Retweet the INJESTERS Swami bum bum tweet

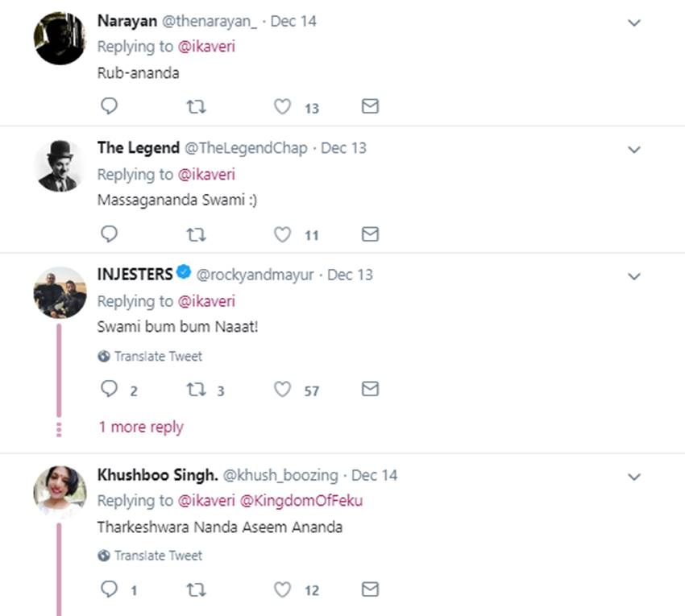[196, 390]
